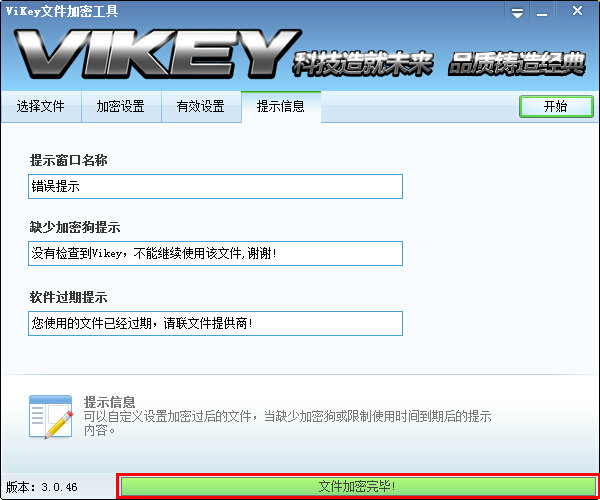Go to the 有效设置 tab

point(201,106)
